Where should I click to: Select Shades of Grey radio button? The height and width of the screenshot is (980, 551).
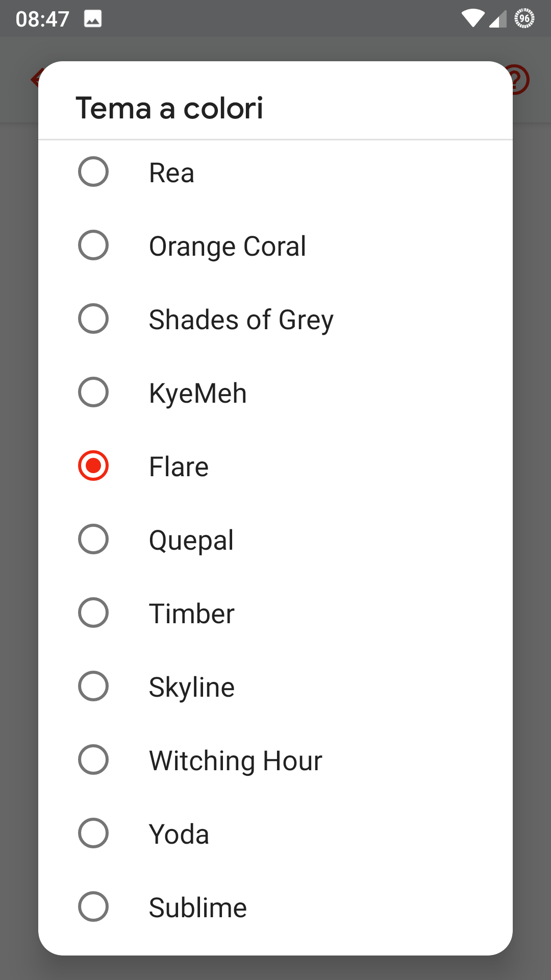[x=93, y=318]
